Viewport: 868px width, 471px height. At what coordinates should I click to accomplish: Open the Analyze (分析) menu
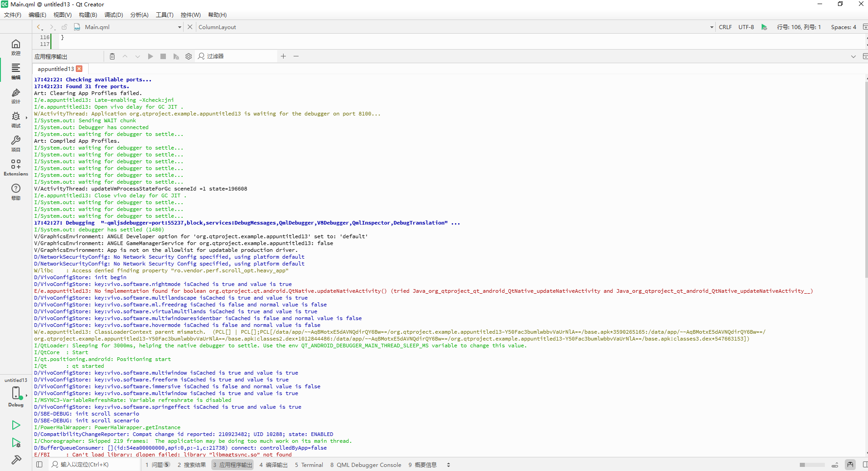(x=140, y=15)
